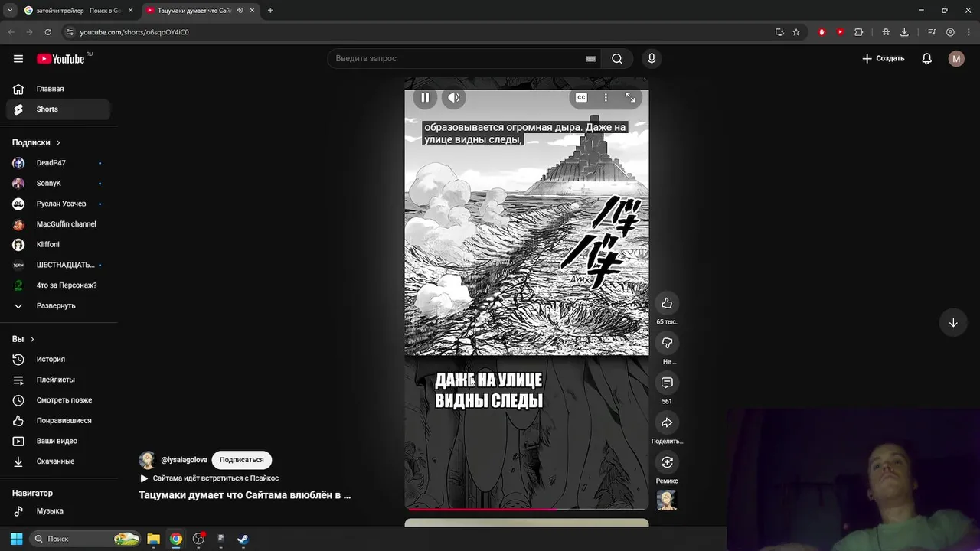Screen dimensions: 980x551
Task: Open the video three-dot options menu
Action: pos(606,97)
